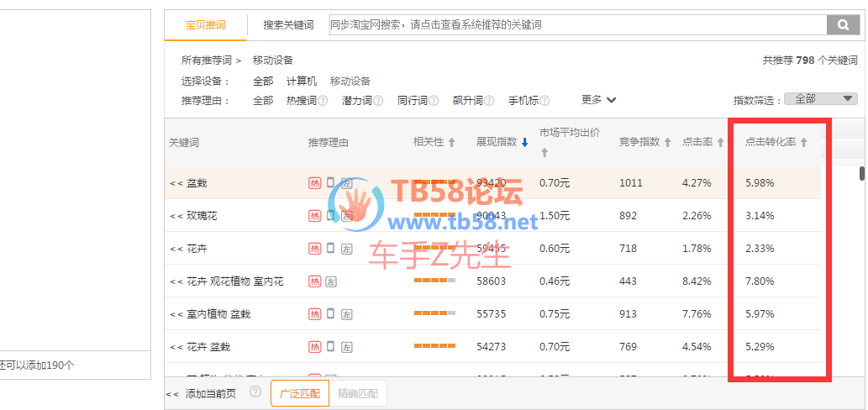Click the sort arrow next to 相关性
This screenshot has width=868, height=410.
tap(451, 142)
